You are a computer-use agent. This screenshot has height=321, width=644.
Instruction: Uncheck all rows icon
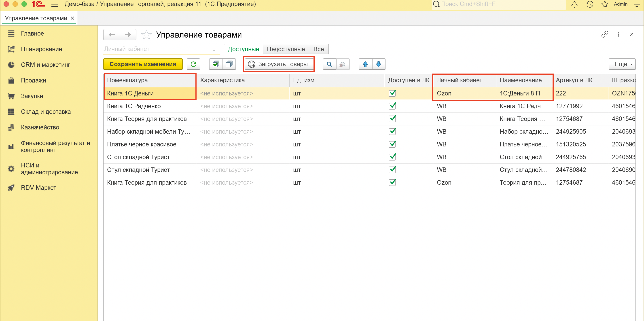pyautogui.click(x=229, y=64)
